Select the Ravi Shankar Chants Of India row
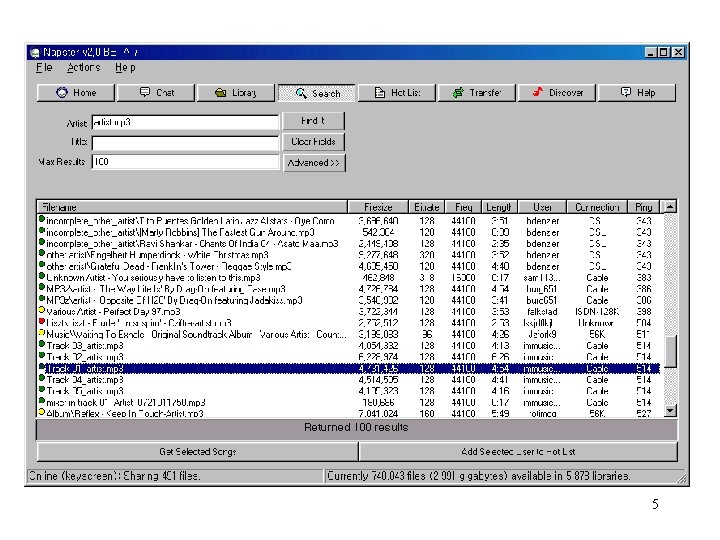The height and width of the screenshot is (540, 720). 349,244
